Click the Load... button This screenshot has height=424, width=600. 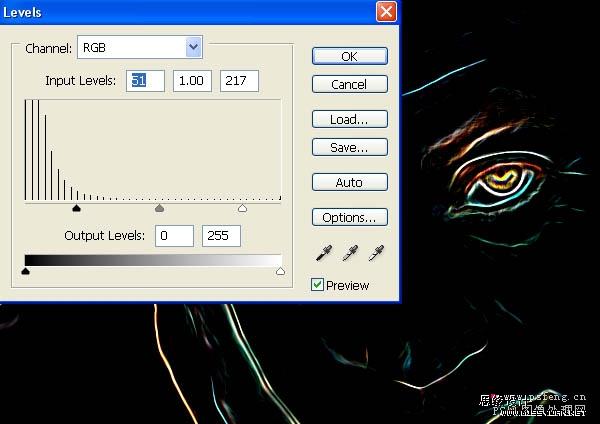tap(349, 119)
